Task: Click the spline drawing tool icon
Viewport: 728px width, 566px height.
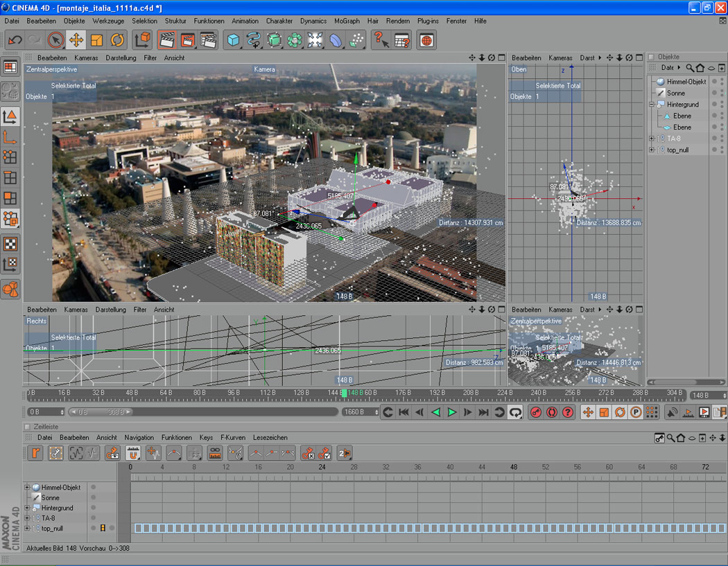Action: [x=254, y=40]
